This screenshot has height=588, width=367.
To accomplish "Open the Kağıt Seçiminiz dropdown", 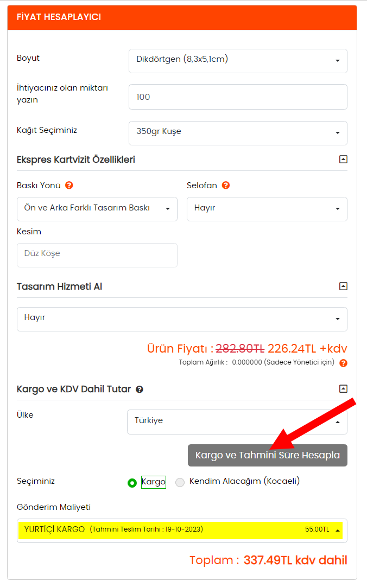I will [x=238, y=132].
